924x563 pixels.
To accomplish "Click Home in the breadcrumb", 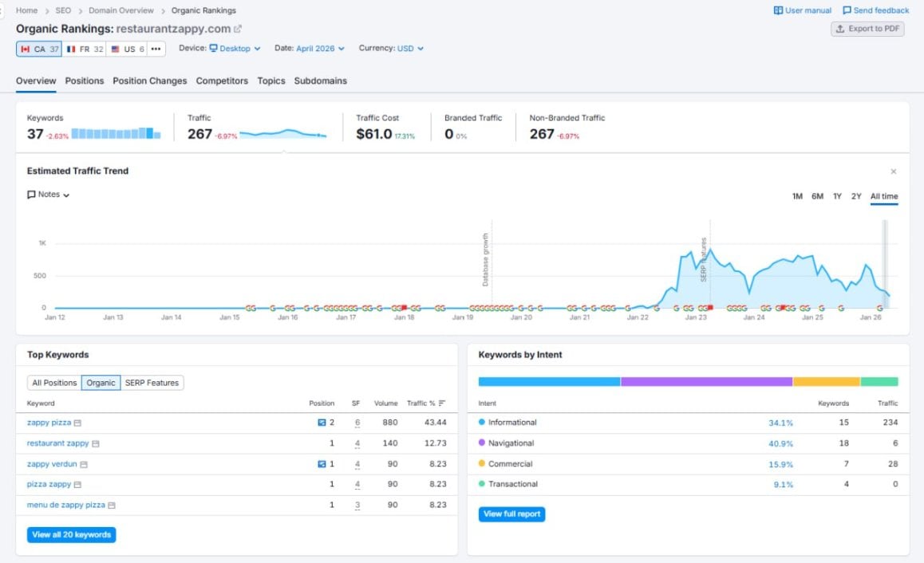I will (26, 10).
